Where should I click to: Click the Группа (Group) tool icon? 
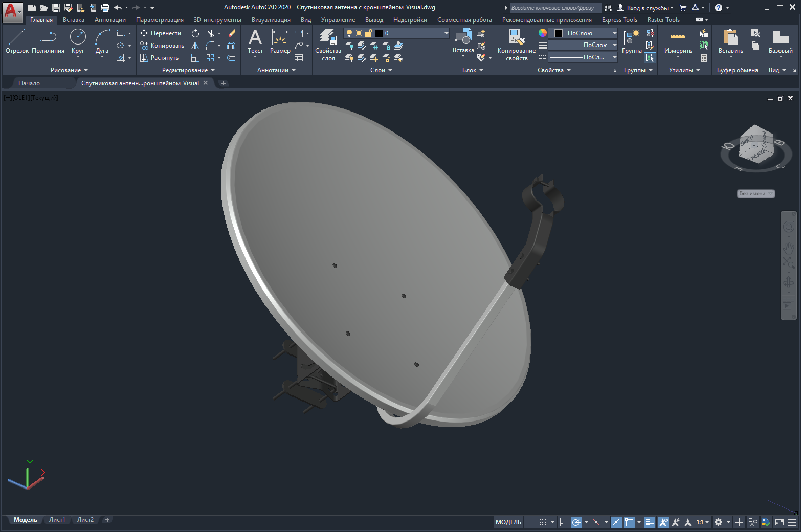(x=632, y=41)
